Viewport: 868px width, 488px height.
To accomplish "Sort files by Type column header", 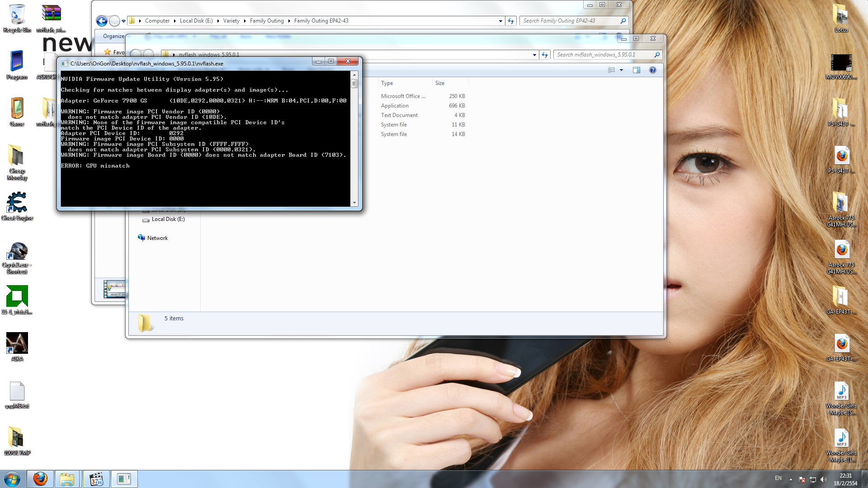I will 387,83.
